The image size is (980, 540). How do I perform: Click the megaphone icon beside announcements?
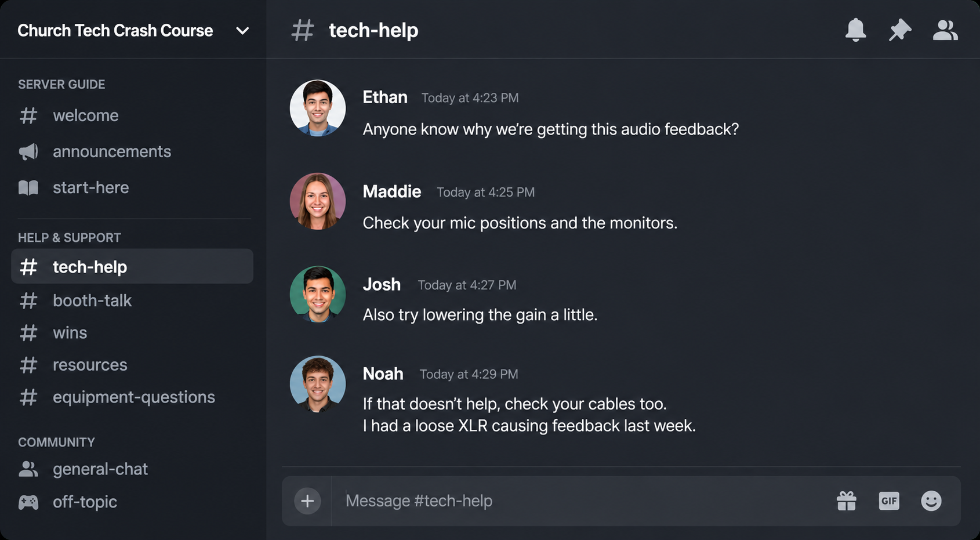click(28, 151)
